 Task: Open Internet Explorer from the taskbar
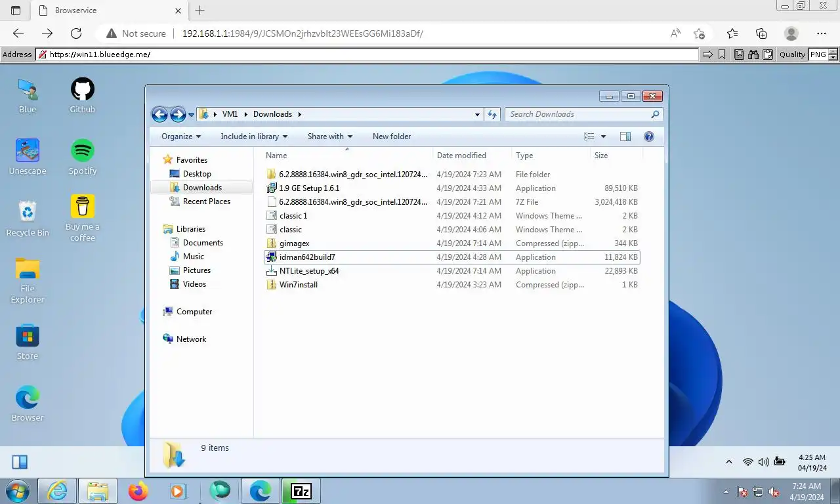[58, 491]
